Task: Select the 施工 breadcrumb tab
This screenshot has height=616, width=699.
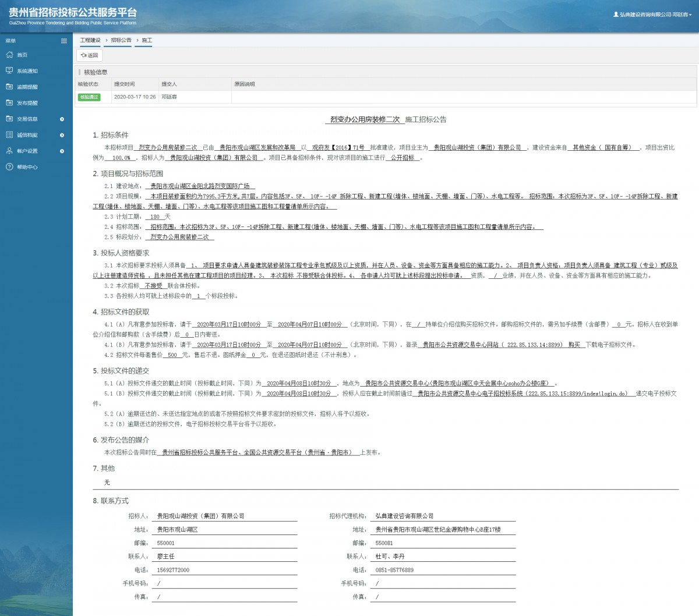Action: point(147,41)
